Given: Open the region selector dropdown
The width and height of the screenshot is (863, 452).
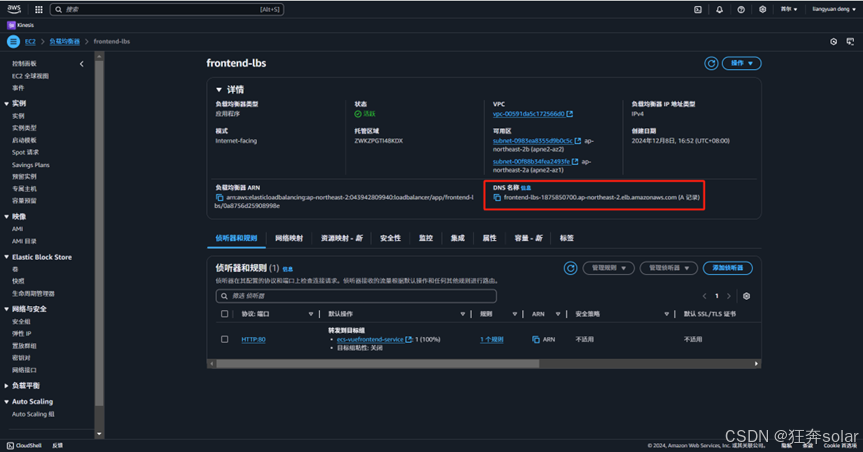Looking at the screenshot, I should pyautogui.click(x=789, y=9).
